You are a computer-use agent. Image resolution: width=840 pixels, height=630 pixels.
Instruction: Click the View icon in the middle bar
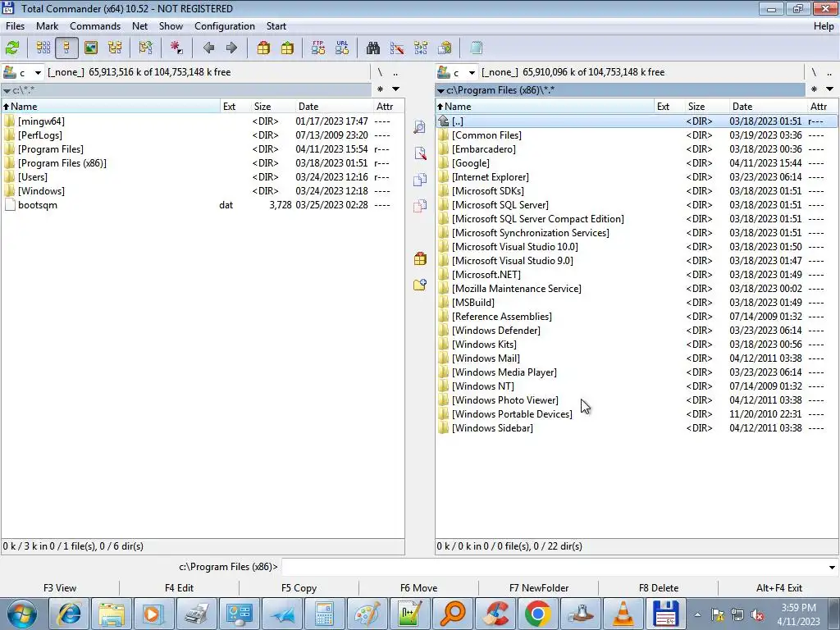(x=420, y=127)
